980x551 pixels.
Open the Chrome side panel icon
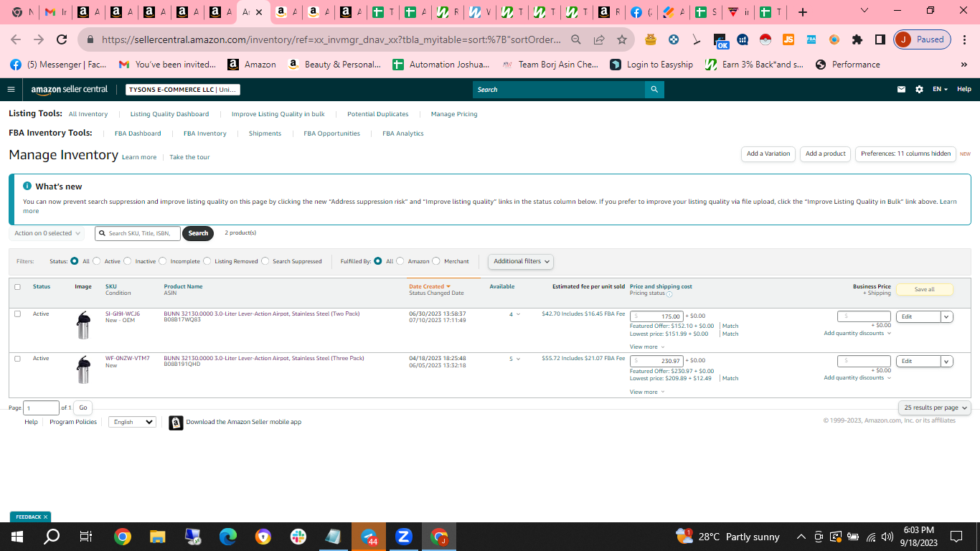click(x=880, y=39)
